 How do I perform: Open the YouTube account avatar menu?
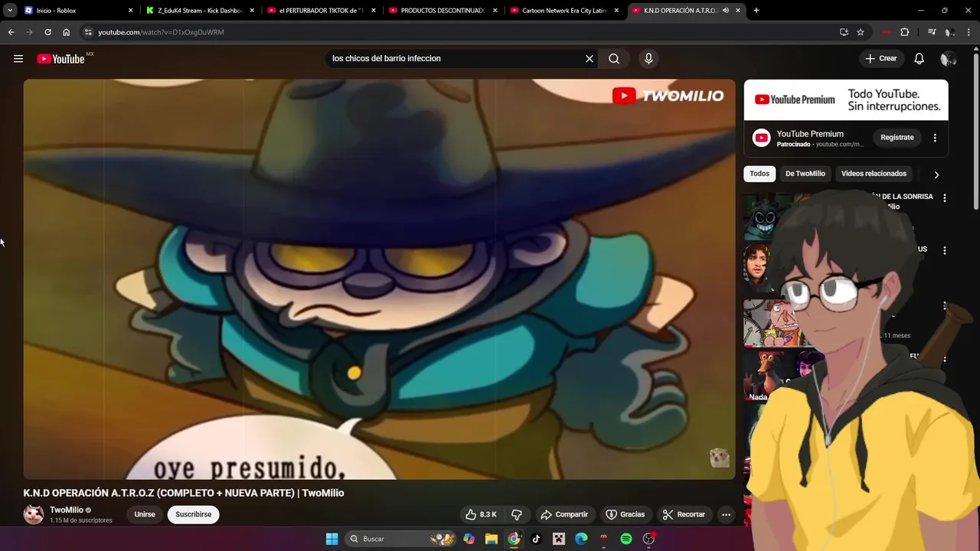pyautogui.click(x=948, y=58)
